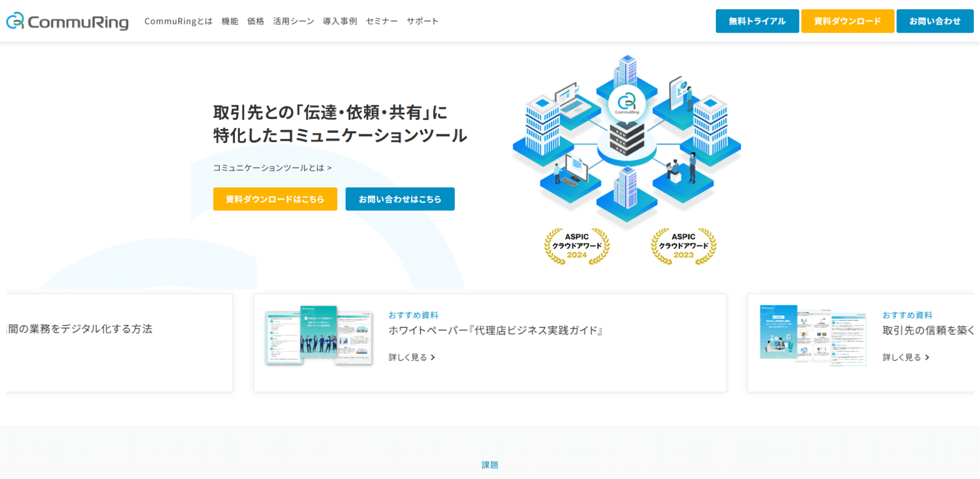Click the 無料トライアル header button

click(x=757, y=21)
